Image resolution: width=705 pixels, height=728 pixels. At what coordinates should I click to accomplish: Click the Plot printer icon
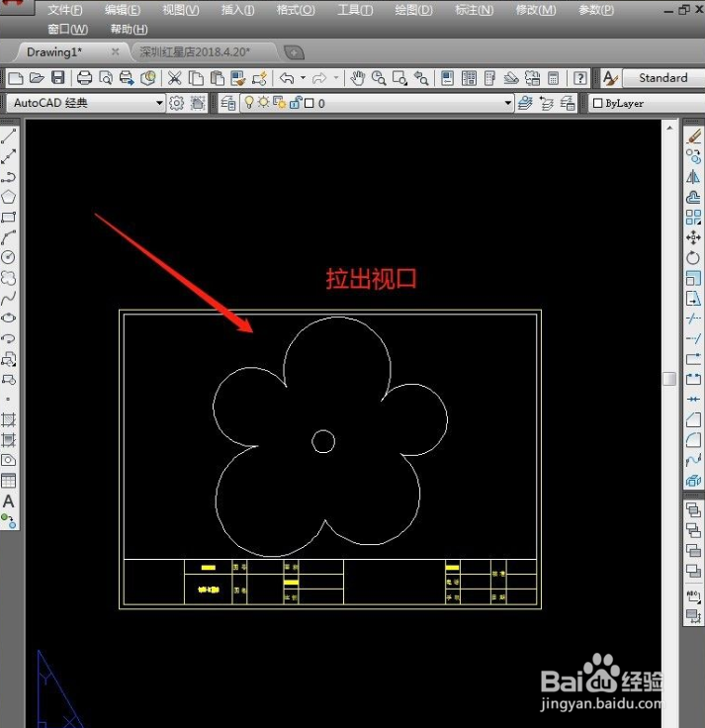click(84, 78)
